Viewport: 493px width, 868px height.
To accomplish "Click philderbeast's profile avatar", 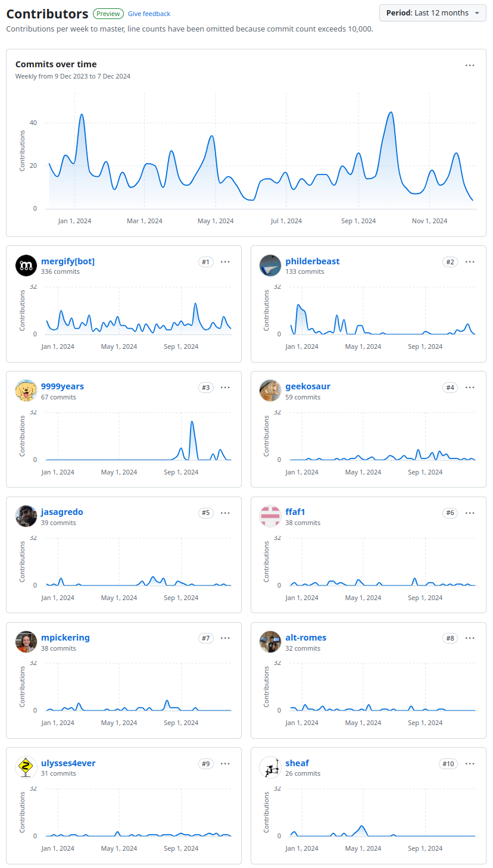I will [270, 266].
